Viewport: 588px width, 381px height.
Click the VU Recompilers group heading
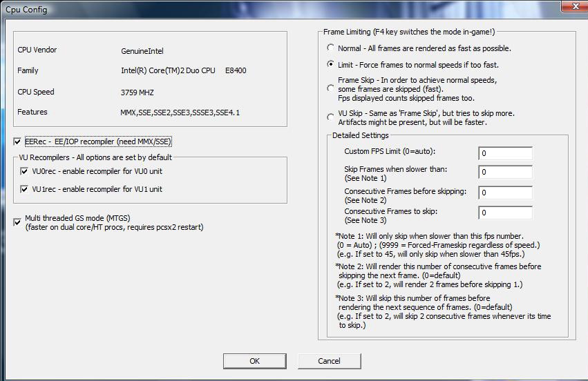pyautogui.click(x=95, y=157)
